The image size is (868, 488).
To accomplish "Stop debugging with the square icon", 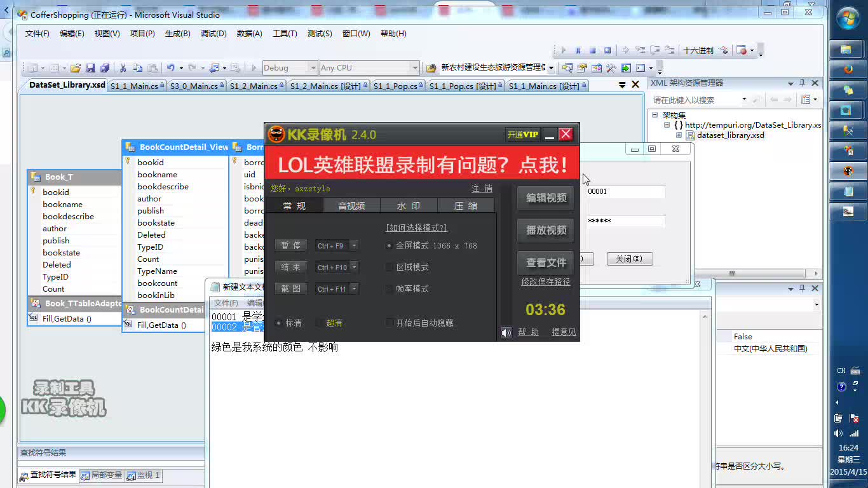I will click(593, 50).
